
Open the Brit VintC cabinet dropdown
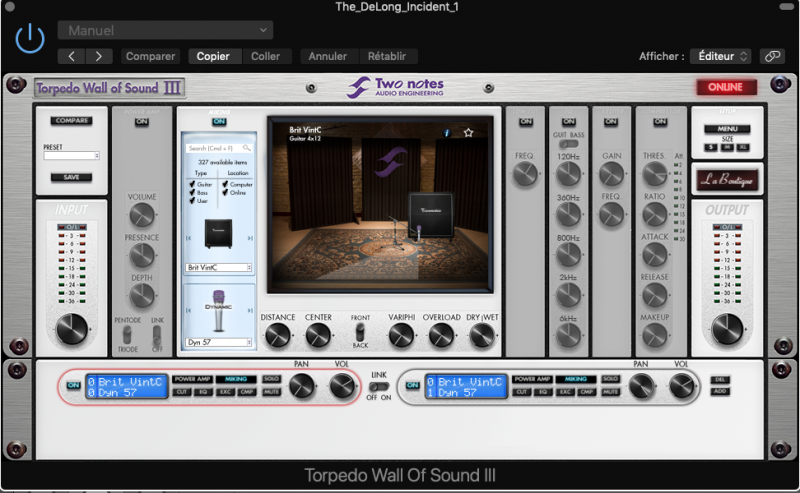[218, 268]
